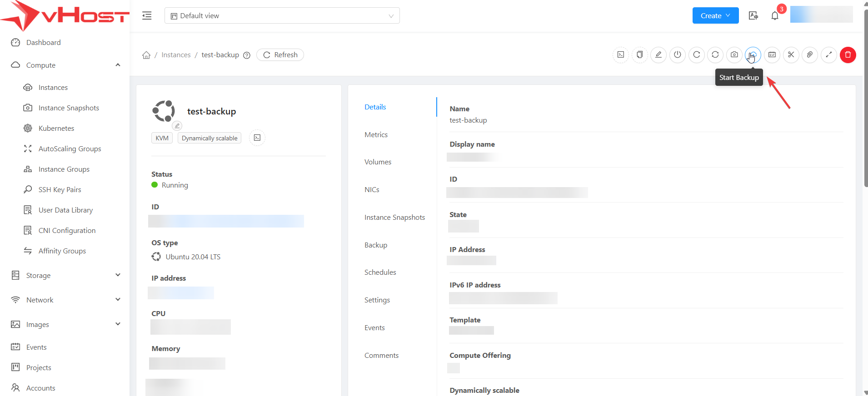Click the pencil edit icon in top toolbar
Image resolution: width=868 pixels, height=396 pixels.
658,55
